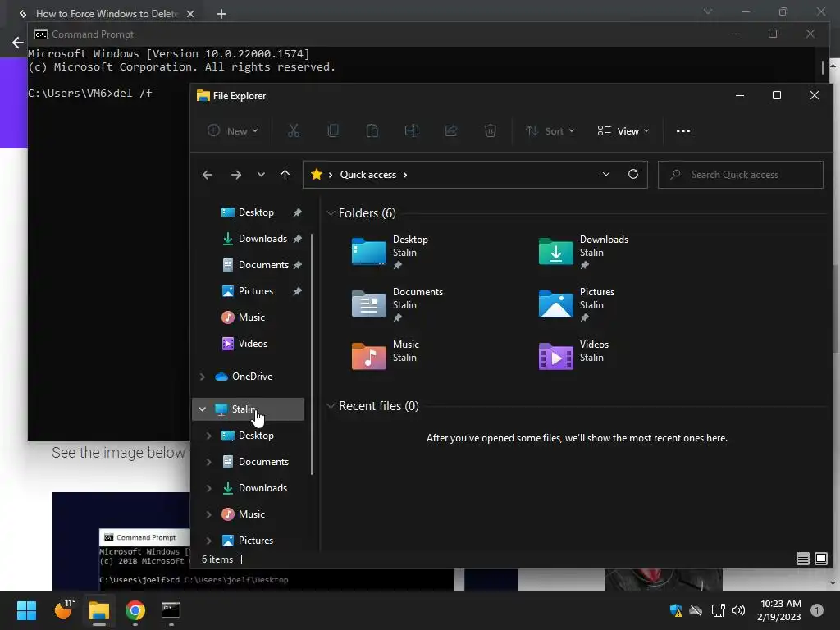Expand Pictures under Stalin in tree

pos(209,541)
